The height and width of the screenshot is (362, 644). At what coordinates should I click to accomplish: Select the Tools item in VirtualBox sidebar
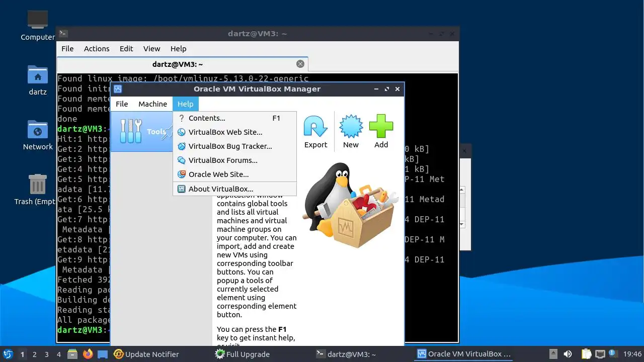142,132
